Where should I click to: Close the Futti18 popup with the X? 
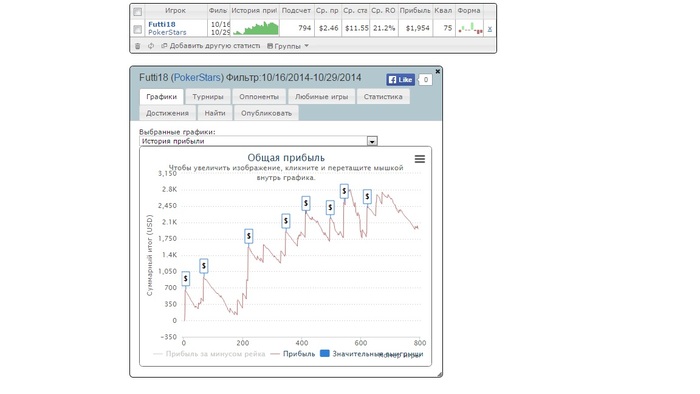(438, 71)
